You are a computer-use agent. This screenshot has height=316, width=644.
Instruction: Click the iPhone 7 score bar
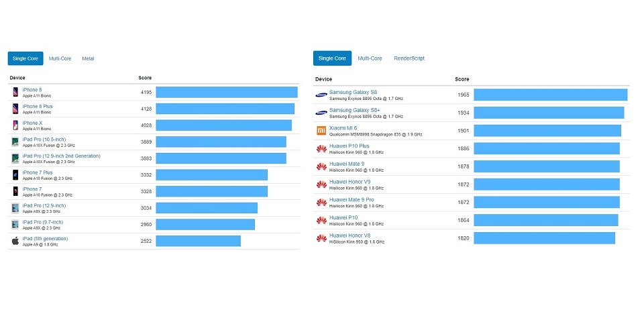click(x=211, y=191)
